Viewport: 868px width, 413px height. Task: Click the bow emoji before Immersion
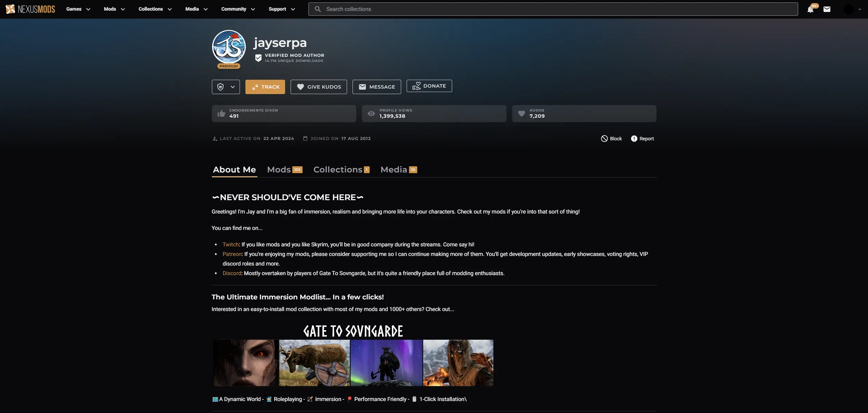click(x=310, y=399)
